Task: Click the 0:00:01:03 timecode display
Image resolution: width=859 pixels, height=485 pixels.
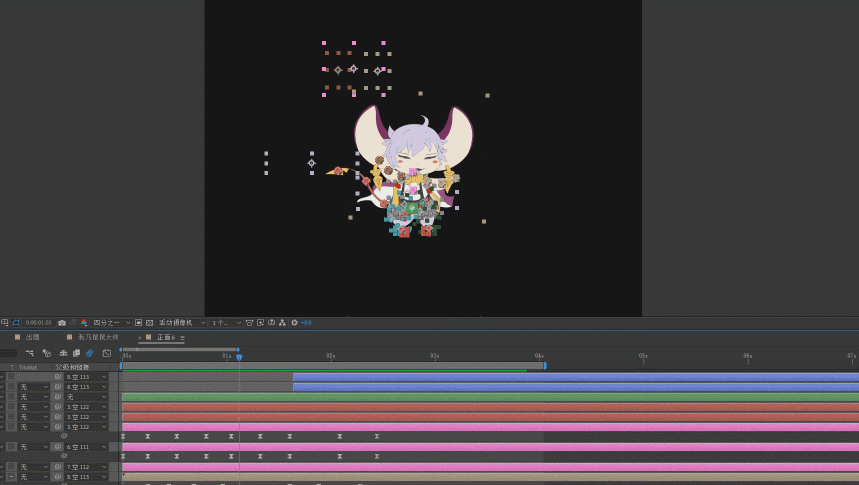Action: (x=38, y=323)
